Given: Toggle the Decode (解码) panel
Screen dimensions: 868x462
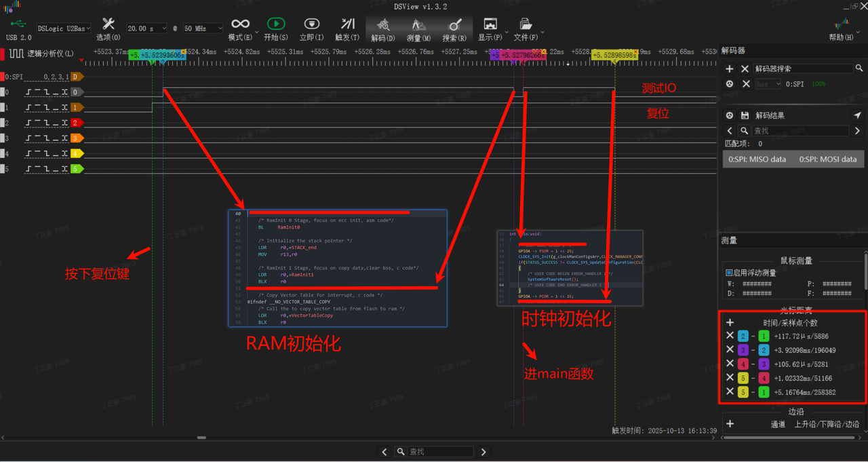Looking at the screenshot, I should pyautogui.click(x=383, y=25).
